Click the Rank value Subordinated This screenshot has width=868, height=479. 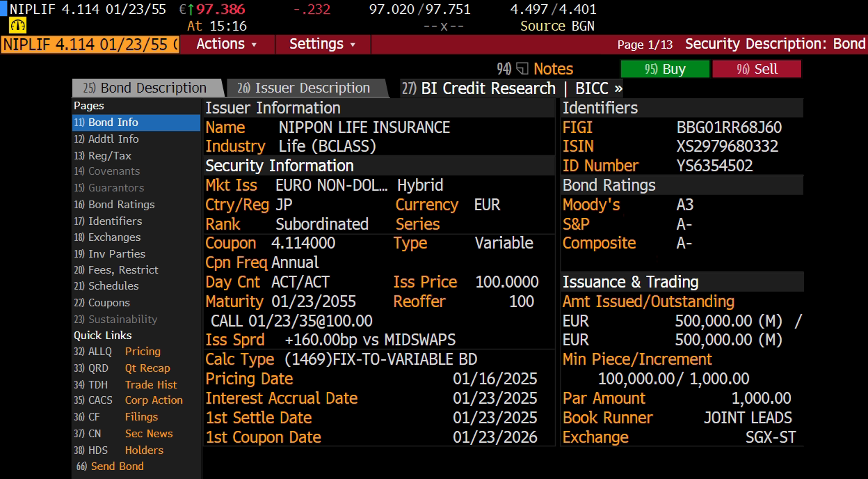point(322,224)
